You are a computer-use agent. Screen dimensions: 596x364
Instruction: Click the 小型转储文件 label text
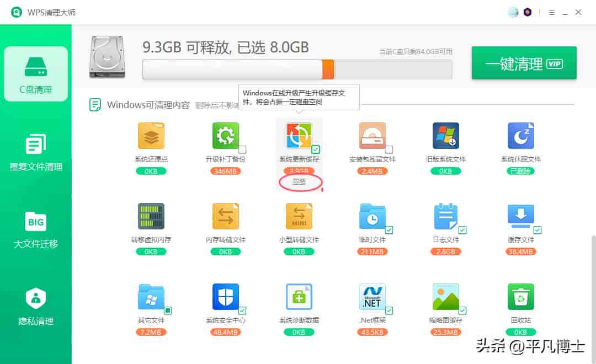299,240
